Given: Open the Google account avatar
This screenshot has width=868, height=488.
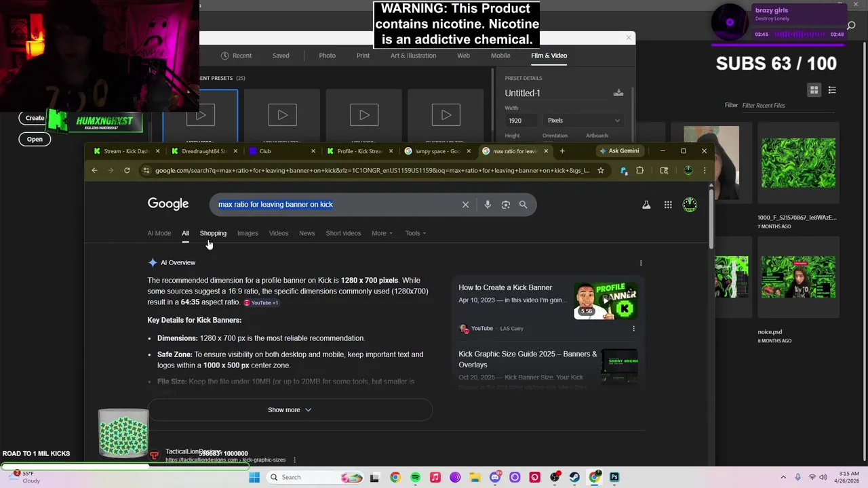Looking at the screenshot, I should click(690, 204).
